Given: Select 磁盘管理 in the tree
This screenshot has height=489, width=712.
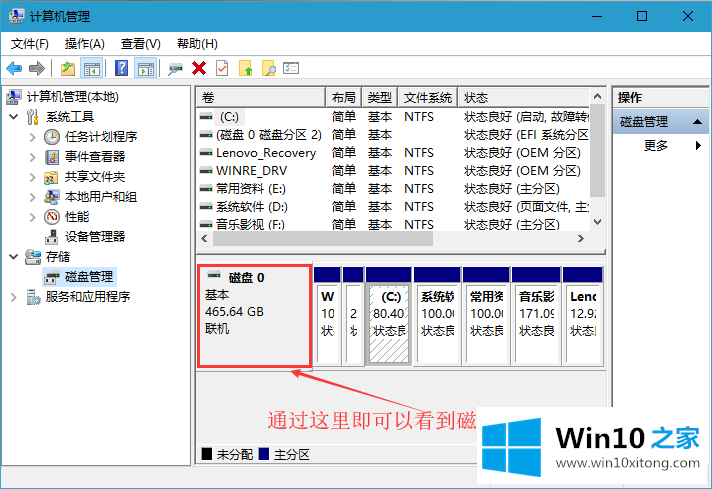Looking at the screenshot, I should click(x=89, y=277).
